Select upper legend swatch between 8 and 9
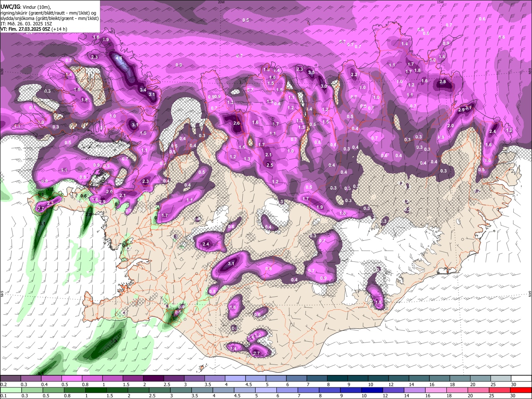This screenshot has width=532, height=399. [x=337, y=379]
